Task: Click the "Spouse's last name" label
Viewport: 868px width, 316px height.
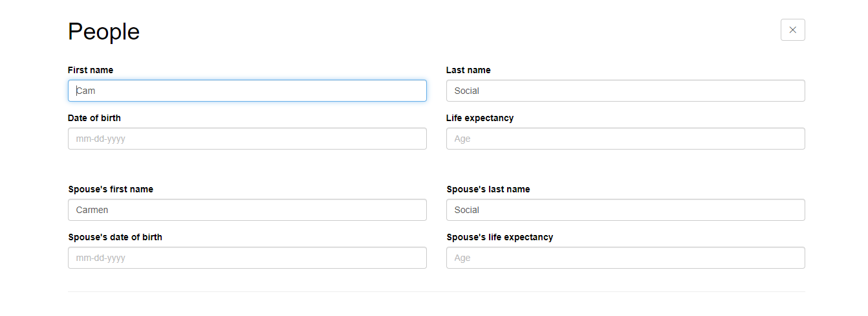Action: click(x=488, y=189)
